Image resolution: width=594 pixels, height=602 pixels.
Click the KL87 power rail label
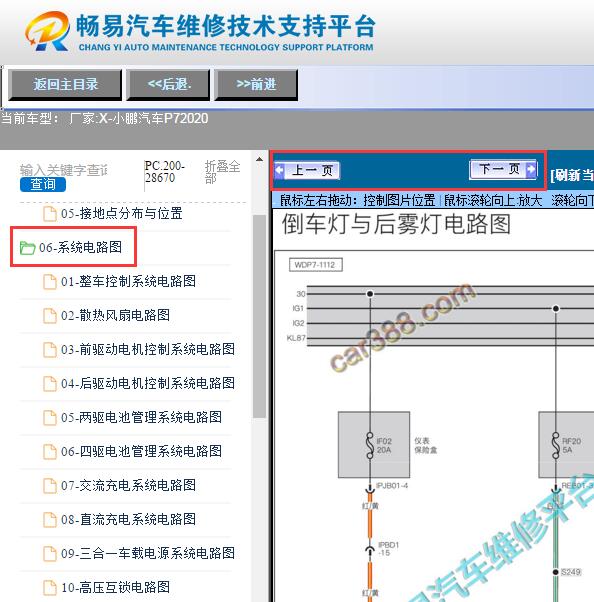tap(296, 338)
